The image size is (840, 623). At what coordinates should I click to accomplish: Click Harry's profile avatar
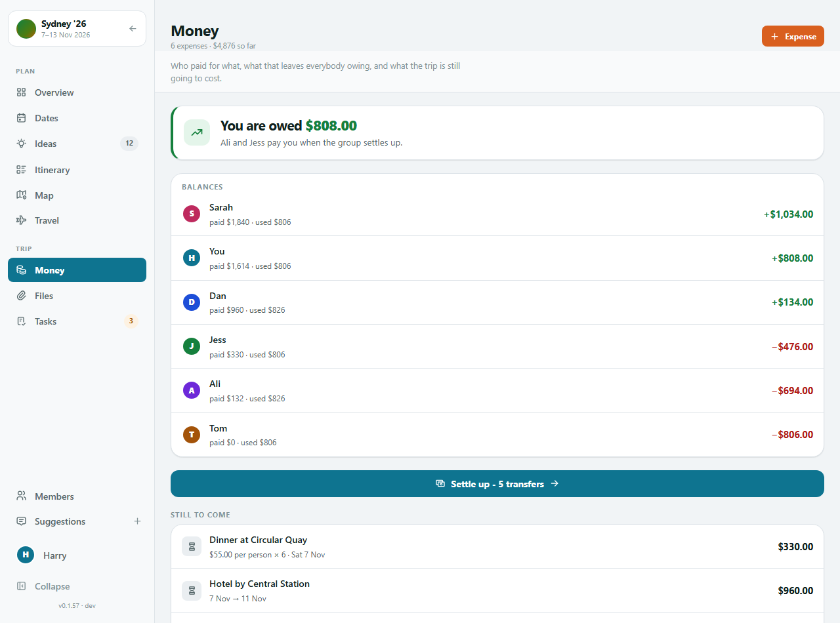click(26, 555)
